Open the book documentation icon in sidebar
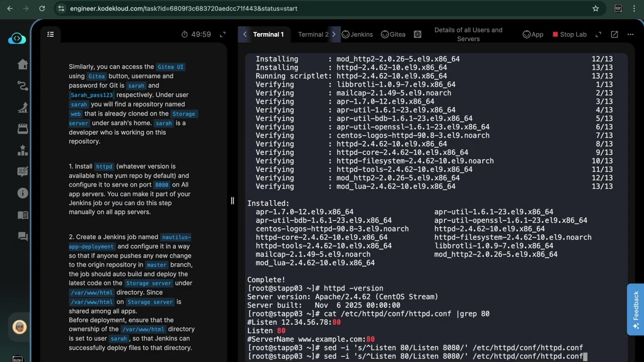Image resolution: width=644 pixels, height=362 pixels. [x=23, y=215]
